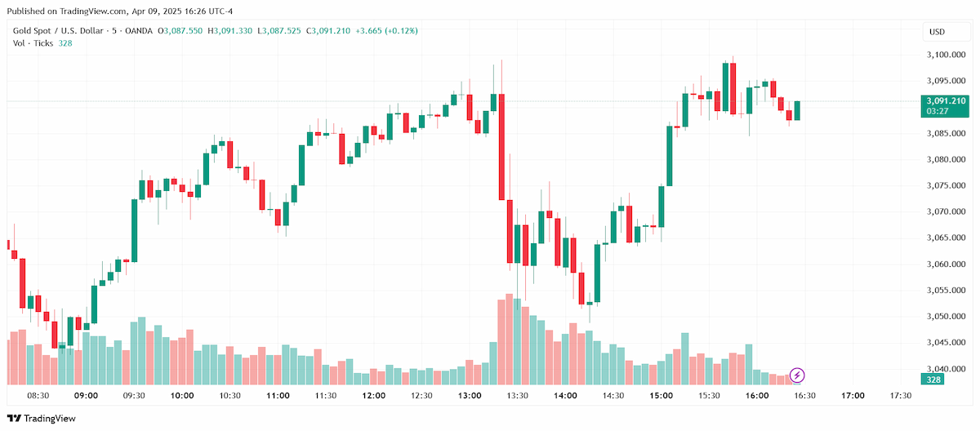Click the change value +3.665 (+0.12%)
The width and height of the screenshot is (980, 431).
pos(385,31)
